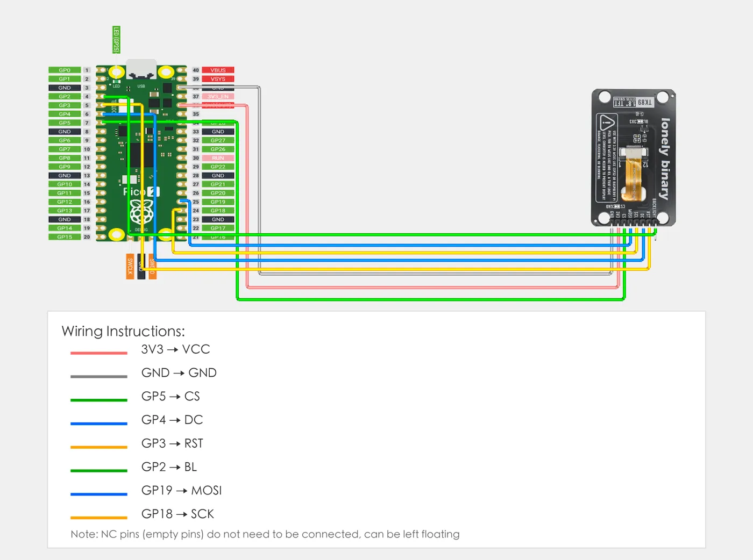Click the red VBUS pin label

tap(218, 70)
